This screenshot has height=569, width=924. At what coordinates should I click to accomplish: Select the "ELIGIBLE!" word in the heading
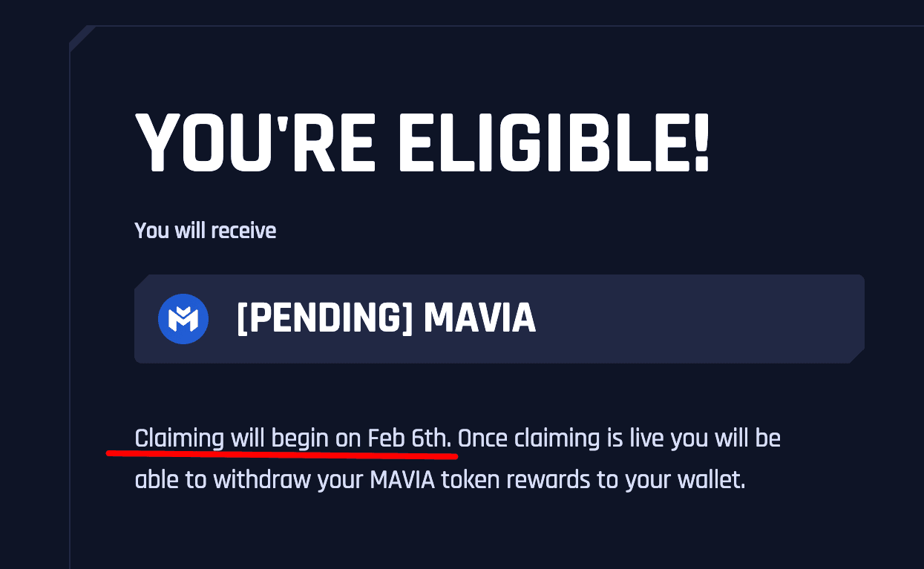(x=554, y=142)
